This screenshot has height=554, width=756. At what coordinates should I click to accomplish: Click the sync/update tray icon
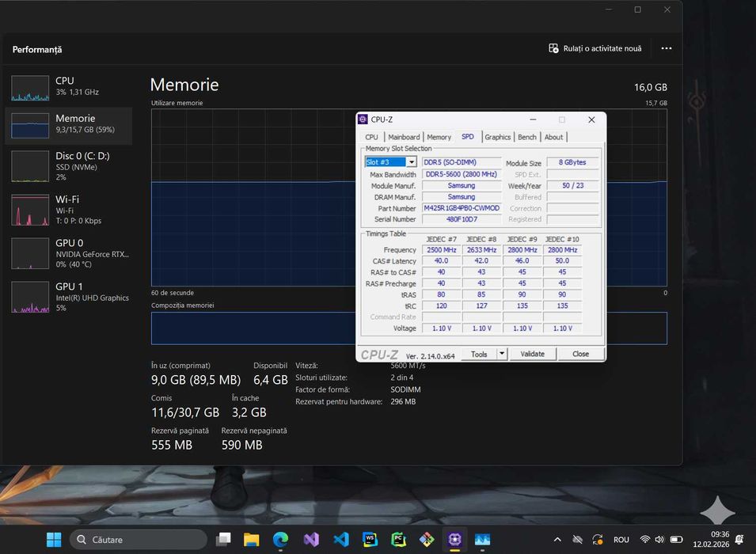(598, 540)
